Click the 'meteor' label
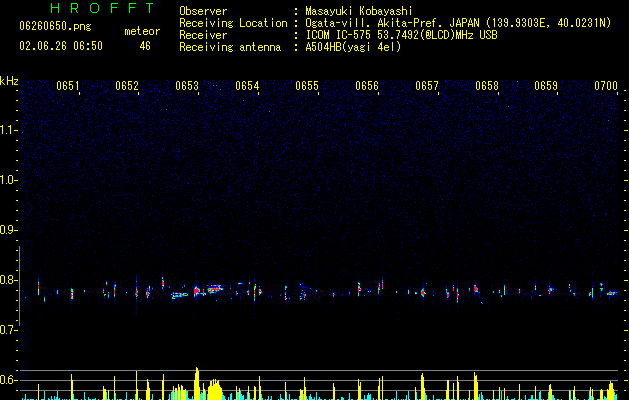629x400 pixels. 142,31
